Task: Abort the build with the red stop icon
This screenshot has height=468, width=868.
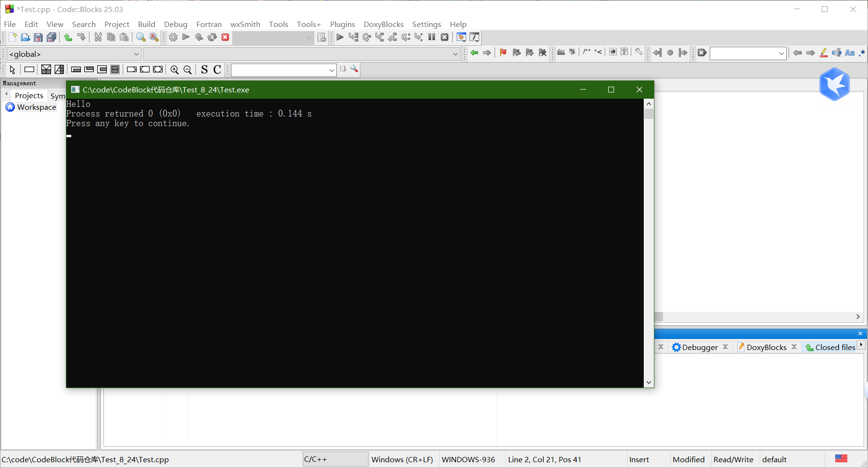Action: click(225, 37)
